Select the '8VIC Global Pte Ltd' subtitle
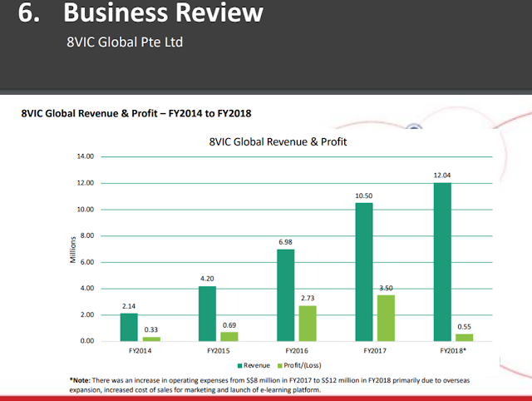 (125, 42)
